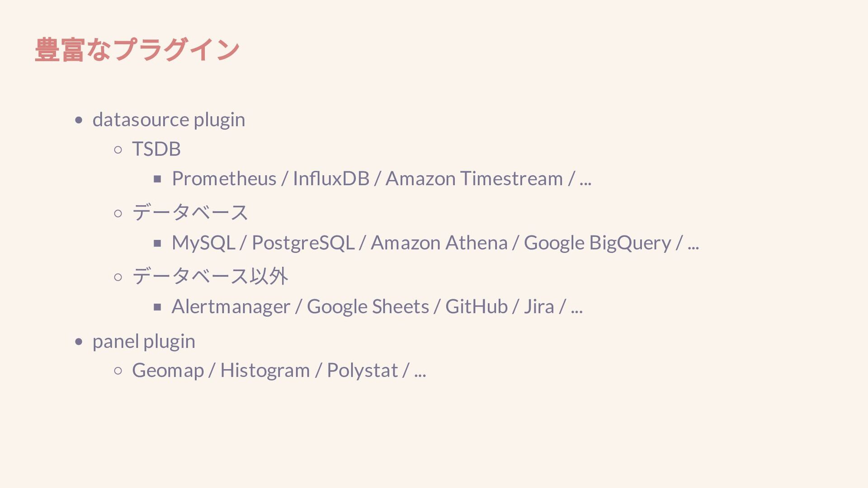
Task: Click Polystat text
Action: click(362, 371)
